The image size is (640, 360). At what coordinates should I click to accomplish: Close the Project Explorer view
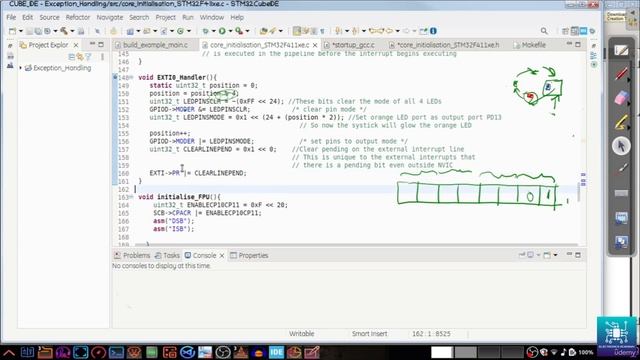pos(76,45)
